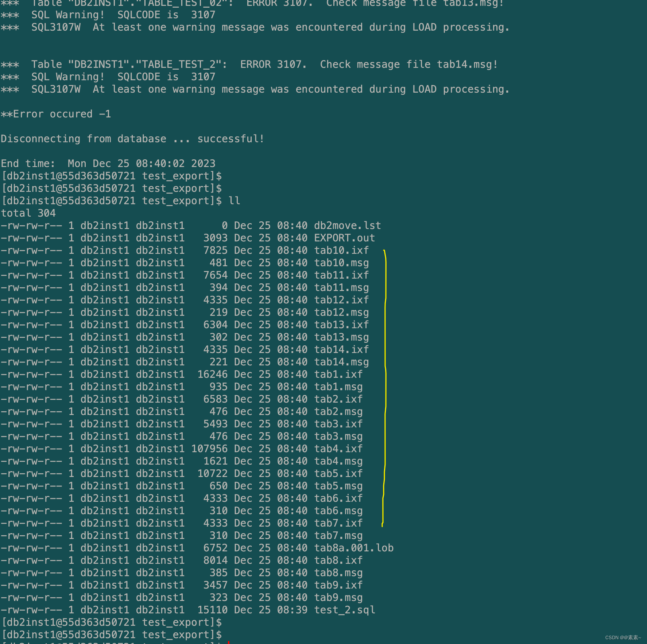Select the tab5.ixf file name
This screenshot has width=647, height=644.
(x=338, y=474)
